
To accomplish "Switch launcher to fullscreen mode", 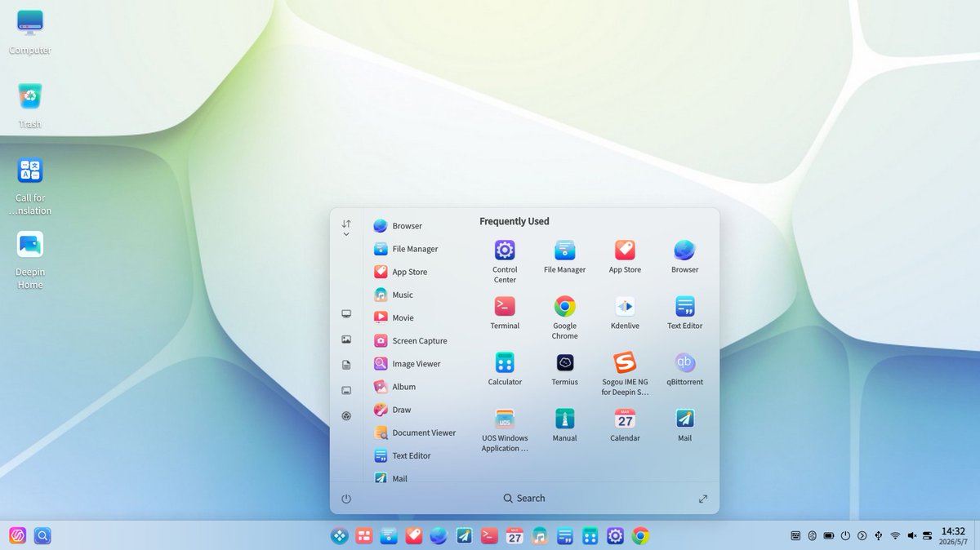I will click(x=703, y=499).
